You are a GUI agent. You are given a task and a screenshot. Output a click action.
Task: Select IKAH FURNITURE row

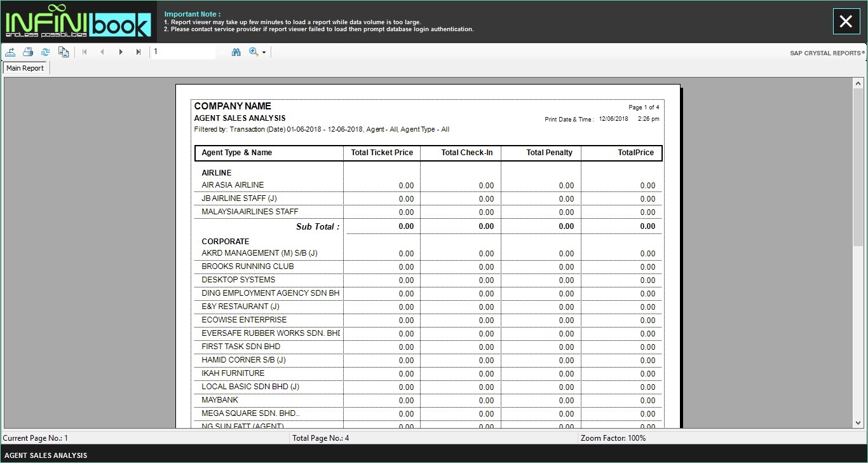tap(428, 373)
